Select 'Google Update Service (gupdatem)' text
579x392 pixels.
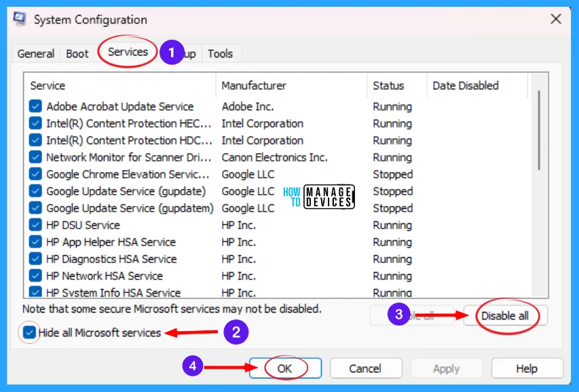click(130, 208)
